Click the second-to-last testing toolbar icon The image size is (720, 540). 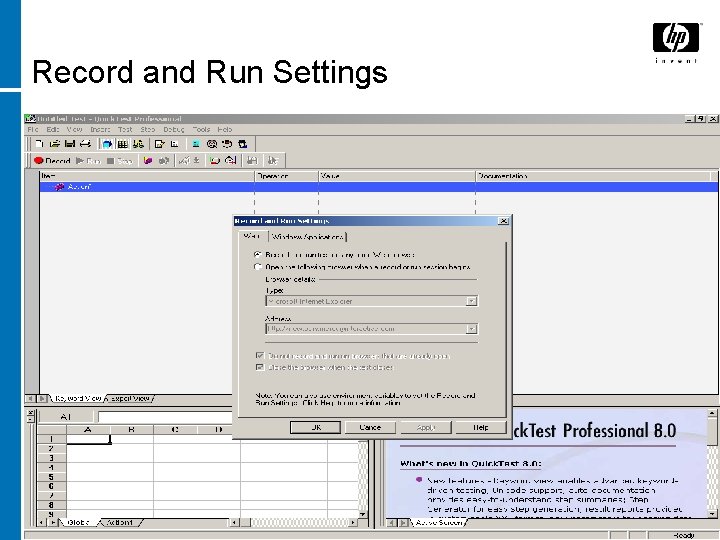tap(252, 160)
